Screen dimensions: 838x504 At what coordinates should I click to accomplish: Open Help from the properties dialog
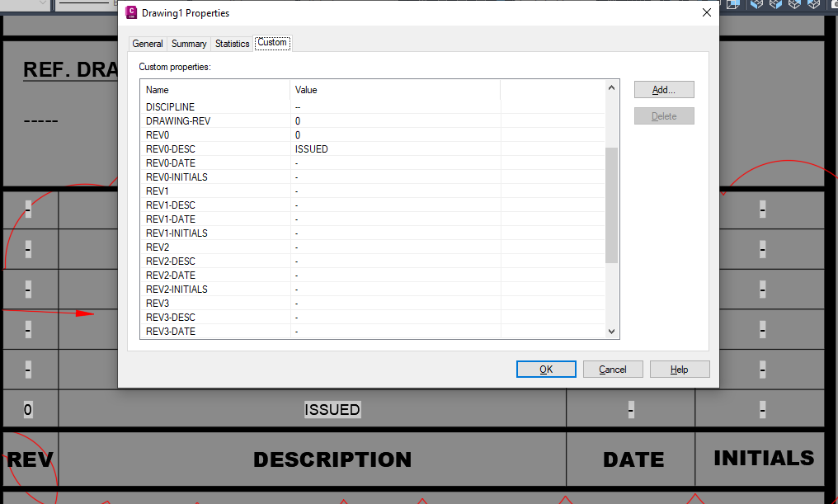[680, 369]
